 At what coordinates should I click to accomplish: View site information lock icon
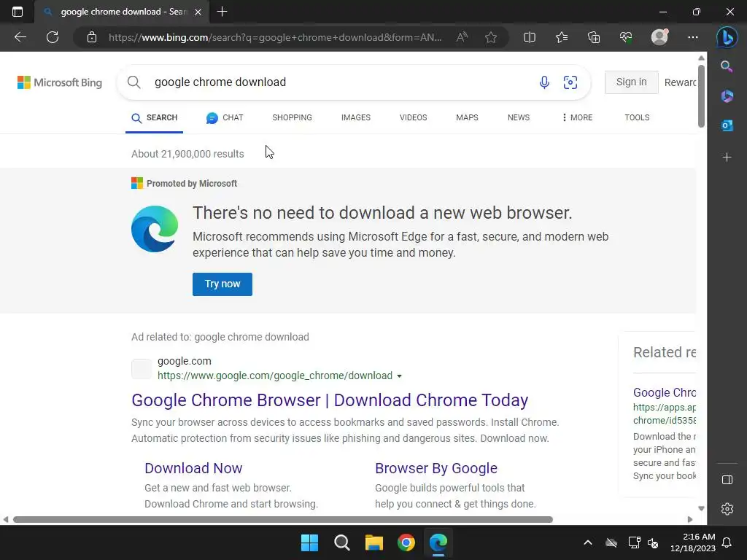[92, 37]
